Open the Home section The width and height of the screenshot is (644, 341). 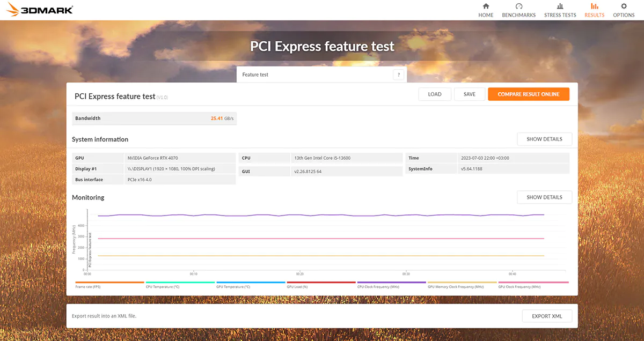point(486,10)
